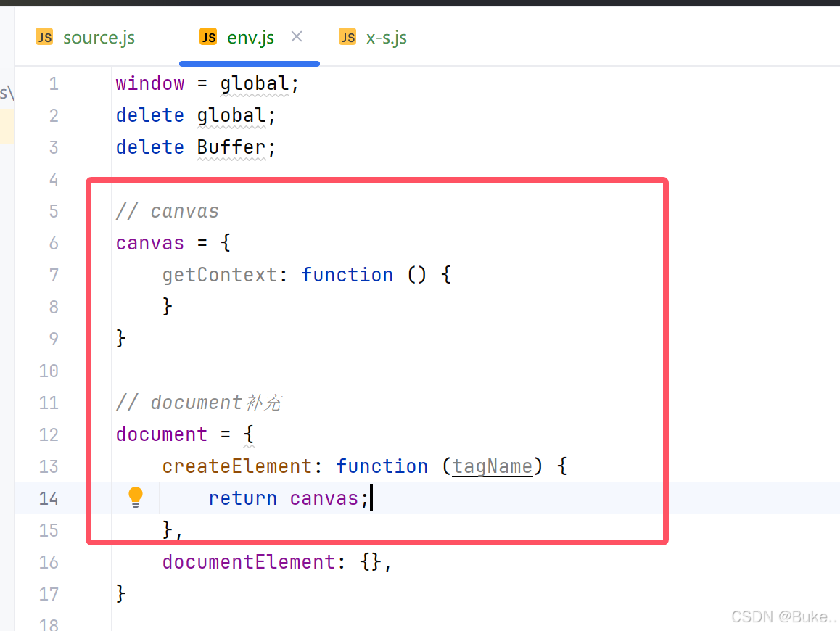Click the return keyword on line 14

pyautogui.click(x=242, y=498)
